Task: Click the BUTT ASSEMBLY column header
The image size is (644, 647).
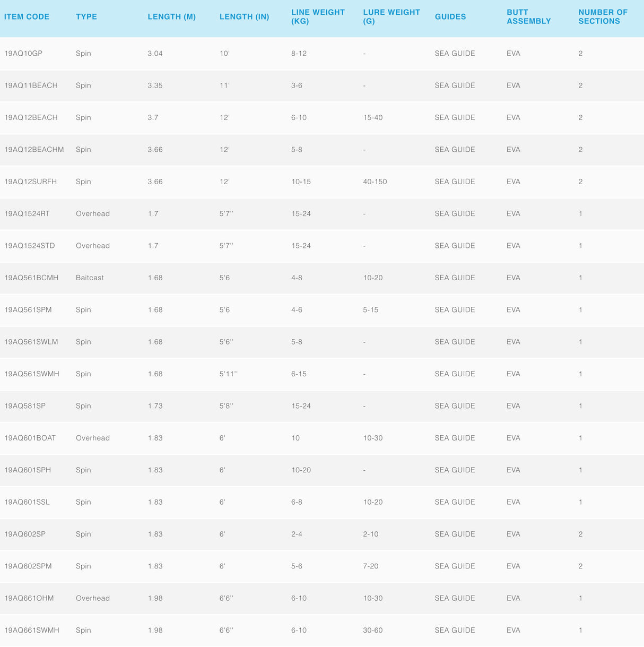Action: (528, 16)
